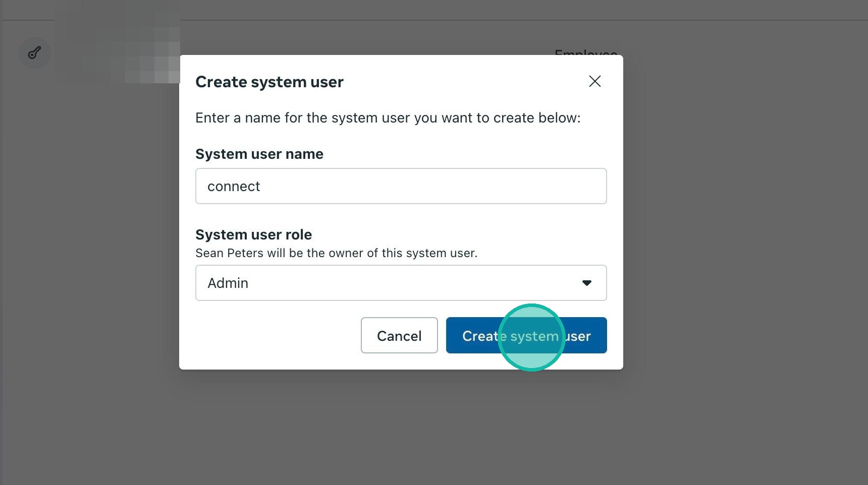The image size is (868, 485).
Task: Click the "System user role" field label
Action: pos(253,234)
